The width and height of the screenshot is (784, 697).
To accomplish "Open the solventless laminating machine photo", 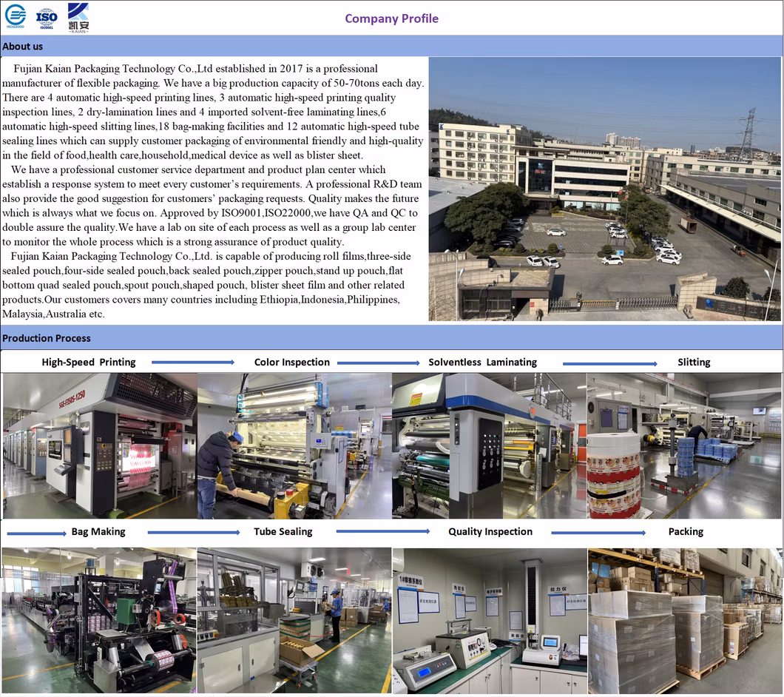I will [x=490, y=446].
